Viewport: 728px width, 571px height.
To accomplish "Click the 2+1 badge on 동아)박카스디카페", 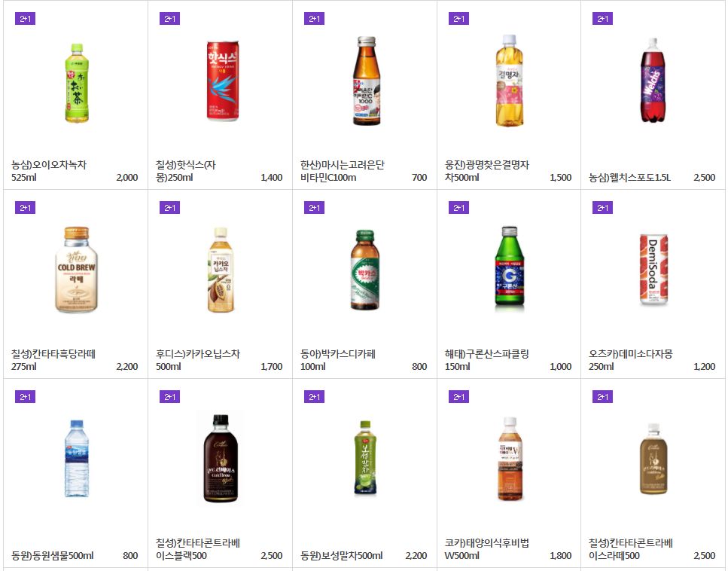I will tap(314, 208).
